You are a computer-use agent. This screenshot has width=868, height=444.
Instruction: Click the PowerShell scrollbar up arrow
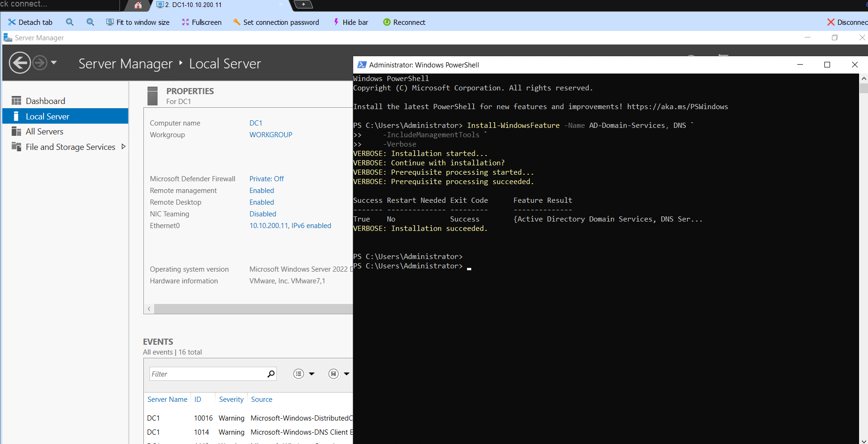coord(864,78)
